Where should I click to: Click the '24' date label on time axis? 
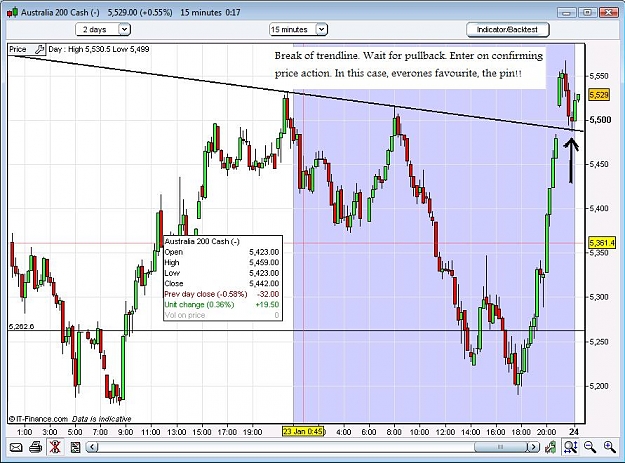tap(574, 432)
